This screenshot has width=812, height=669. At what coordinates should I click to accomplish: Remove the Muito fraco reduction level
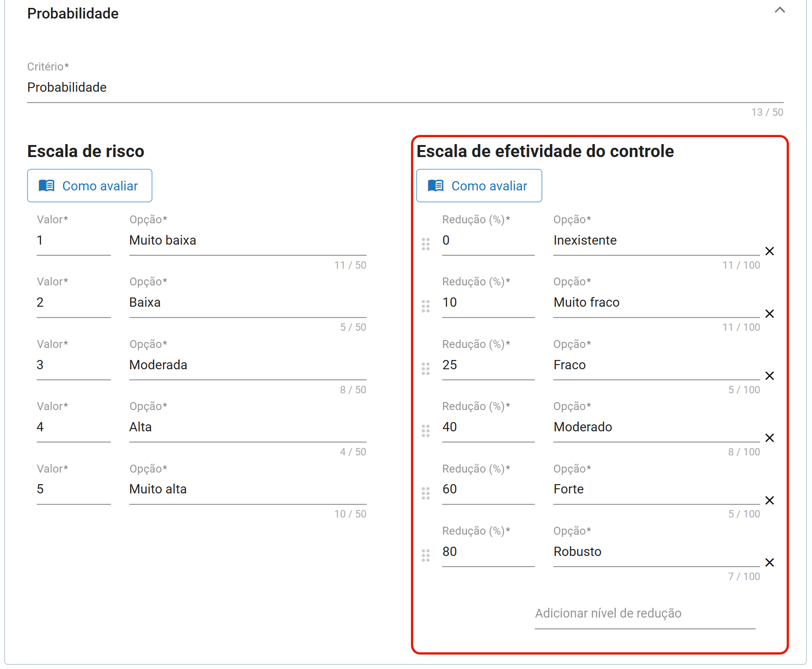coord(769,314)
